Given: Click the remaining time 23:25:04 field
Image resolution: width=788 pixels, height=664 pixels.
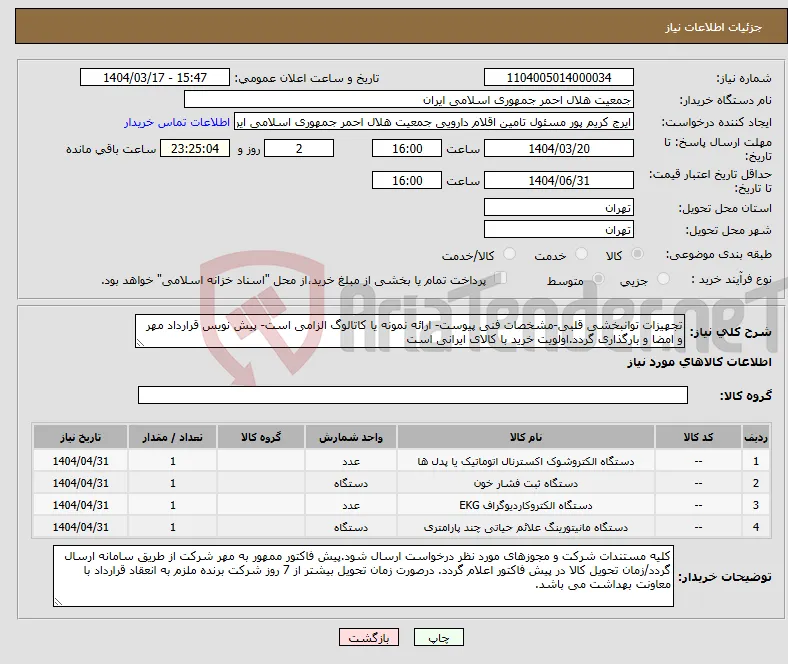Looking at the screenshot, I should point(195,148).
